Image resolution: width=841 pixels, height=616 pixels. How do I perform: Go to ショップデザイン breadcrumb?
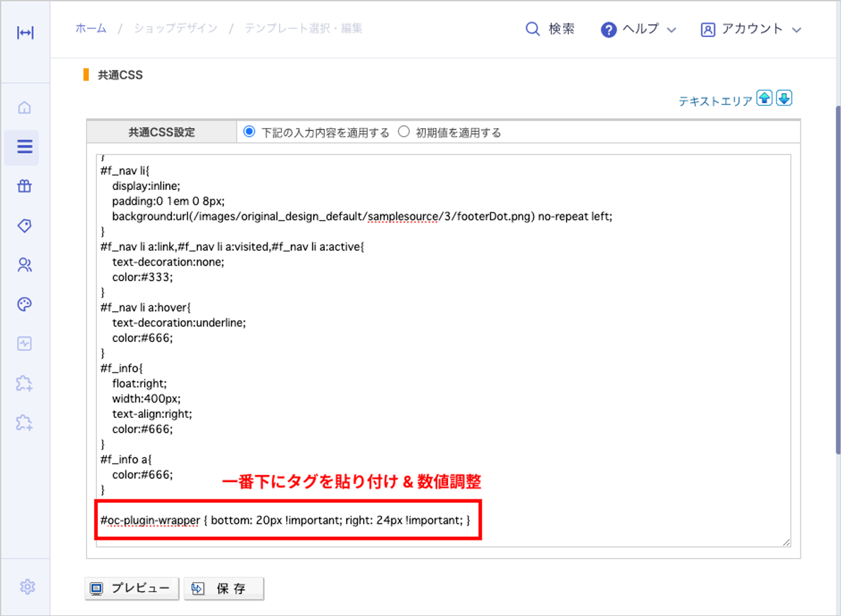tap(175, 28)
